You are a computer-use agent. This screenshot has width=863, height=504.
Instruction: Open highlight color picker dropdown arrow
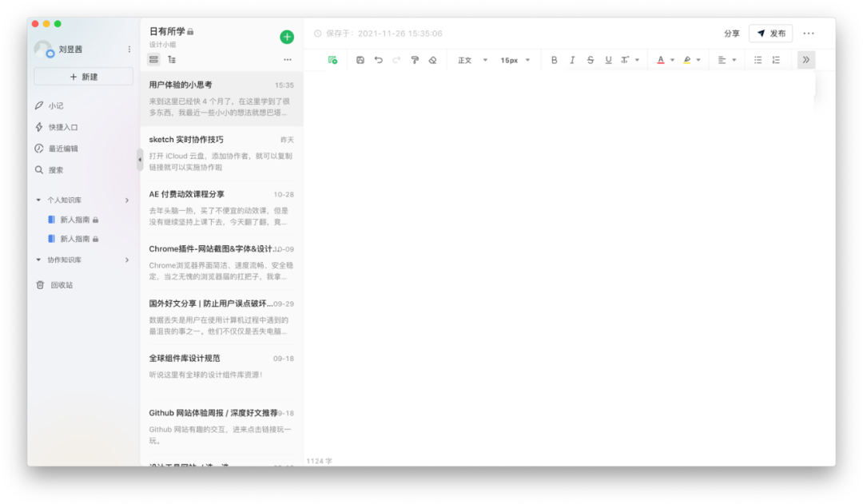click(x=698, y=60)
